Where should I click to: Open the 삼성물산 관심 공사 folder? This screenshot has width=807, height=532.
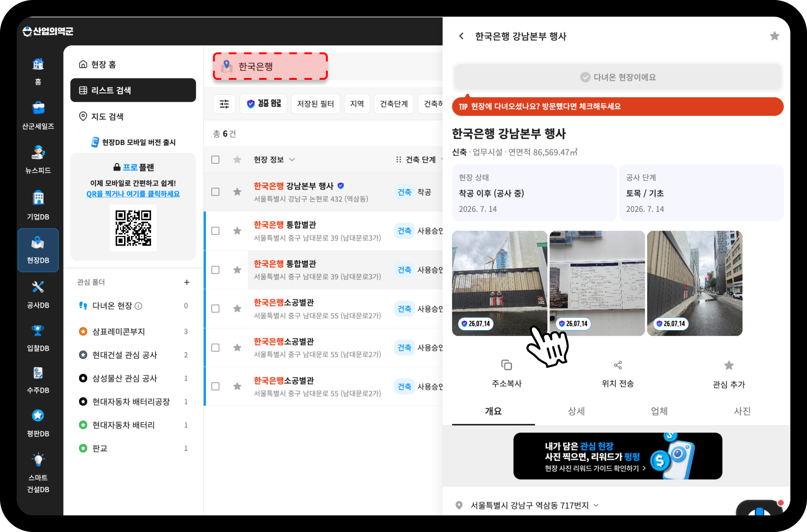133,378
